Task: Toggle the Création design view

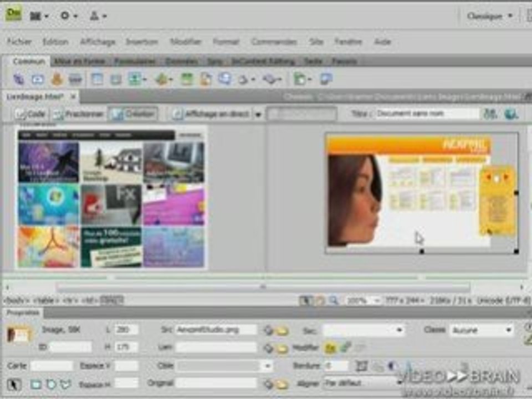Action: (133, 114)
